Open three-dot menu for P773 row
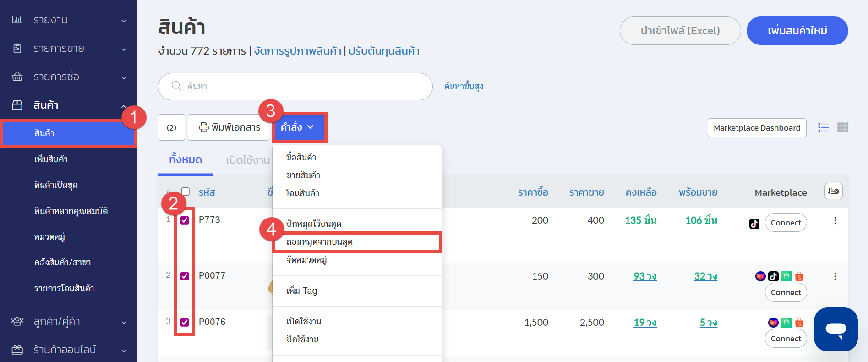 click(x=835, y=220)
